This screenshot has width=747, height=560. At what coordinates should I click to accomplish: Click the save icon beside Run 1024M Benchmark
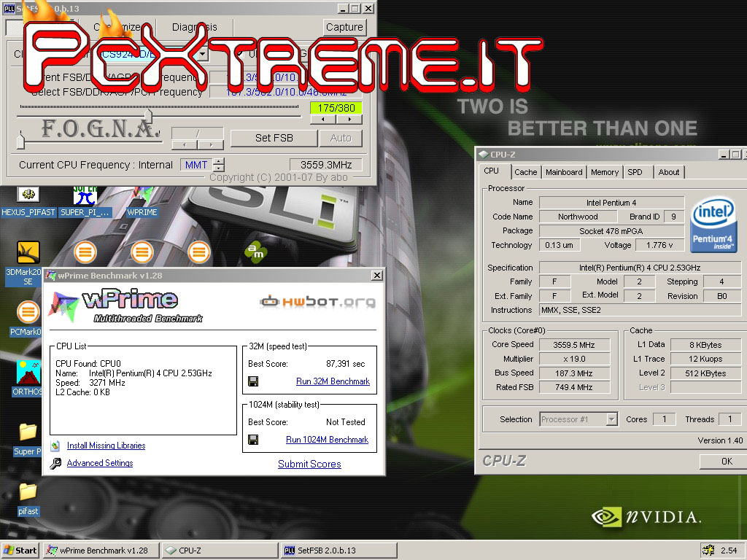point(253,440)
